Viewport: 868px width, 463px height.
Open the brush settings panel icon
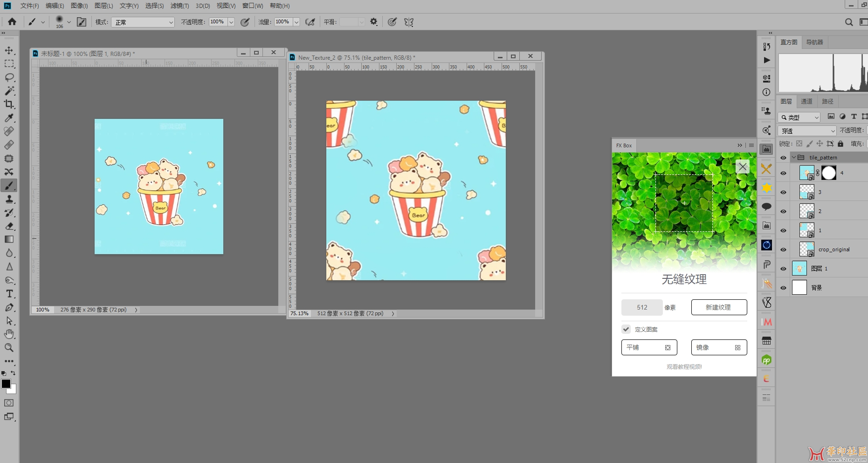coord(82,22)
